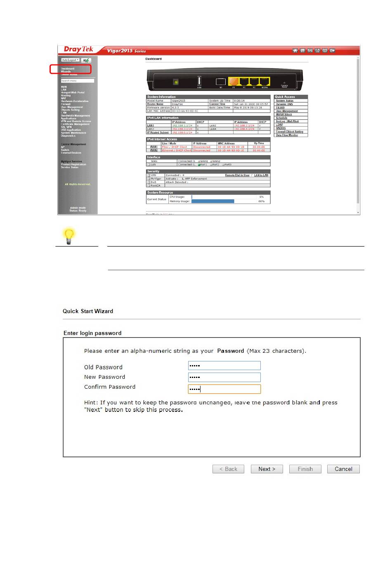Click the USB port on the router image

pyautogui.click(x=199, y=80)
